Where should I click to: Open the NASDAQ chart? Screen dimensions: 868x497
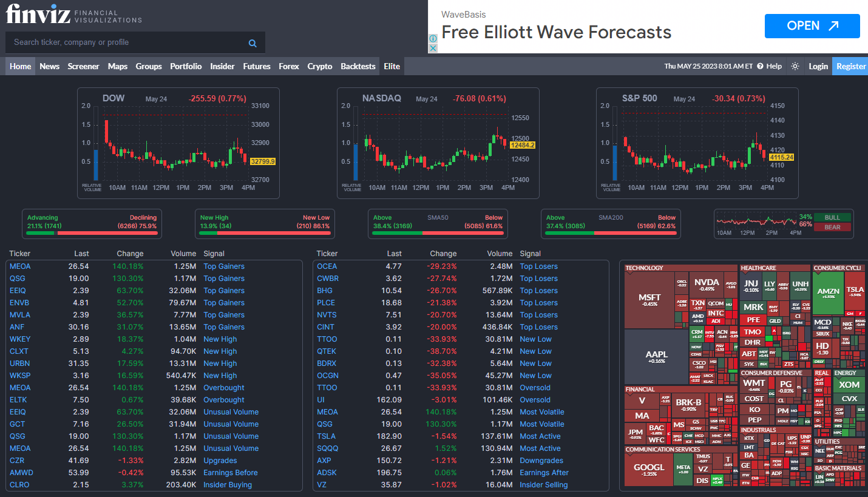[x=438, y=143]
